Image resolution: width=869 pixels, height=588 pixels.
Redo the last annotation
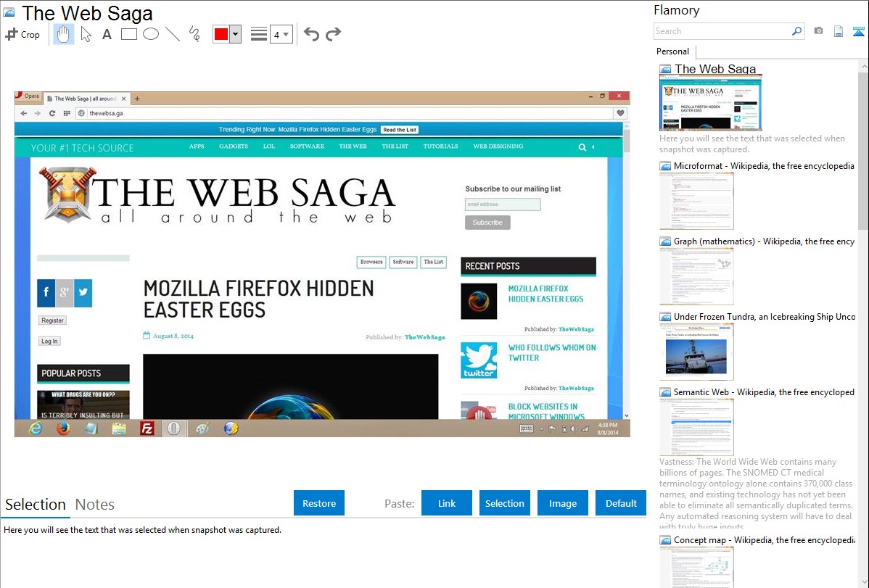pos(333,34)
